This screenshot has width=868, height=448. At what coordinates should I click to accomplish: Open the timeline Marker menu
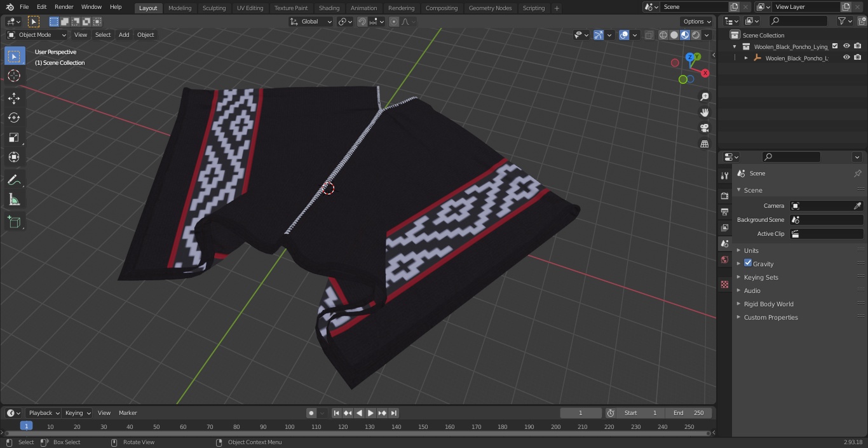(x=128, y=413)
